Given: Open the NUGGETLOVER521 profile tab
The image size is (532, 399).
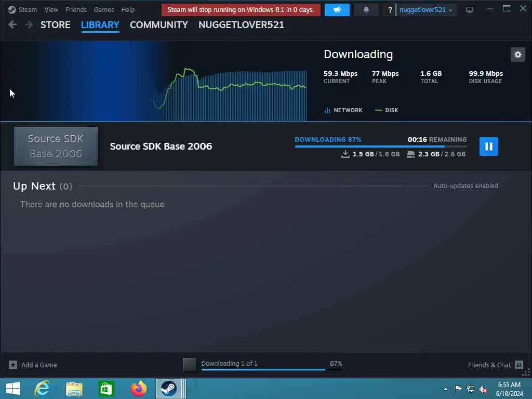Looking at the screenshot, I should (x=241, y=25).
